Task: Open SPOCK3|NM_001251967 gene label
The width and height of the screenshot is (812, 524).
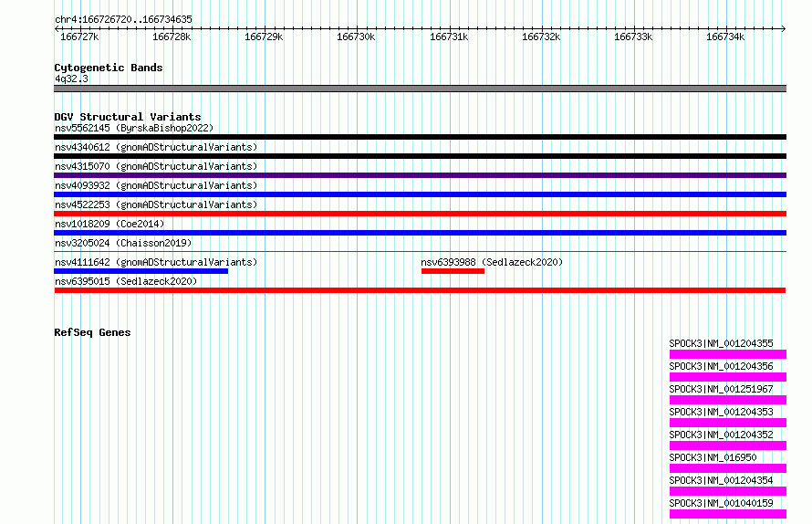Action: coord(722,389)
